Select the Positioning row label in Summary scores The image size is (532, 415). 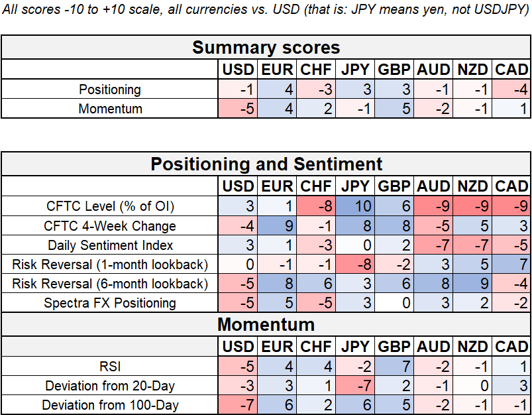pyautogui.click(x=110, y=89)
